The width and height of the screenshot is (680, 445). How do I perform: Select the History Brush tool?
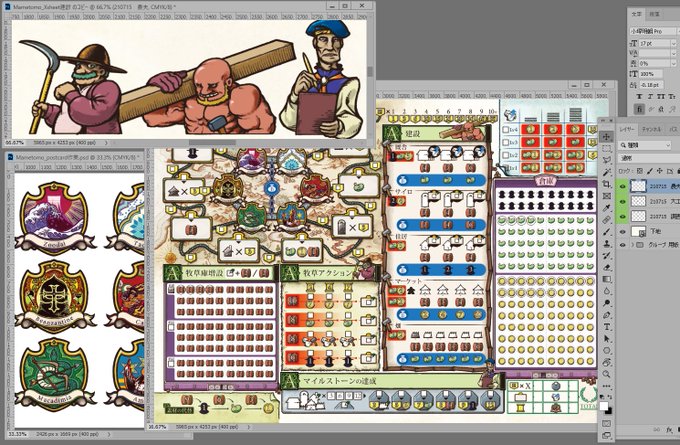point(606,255)
